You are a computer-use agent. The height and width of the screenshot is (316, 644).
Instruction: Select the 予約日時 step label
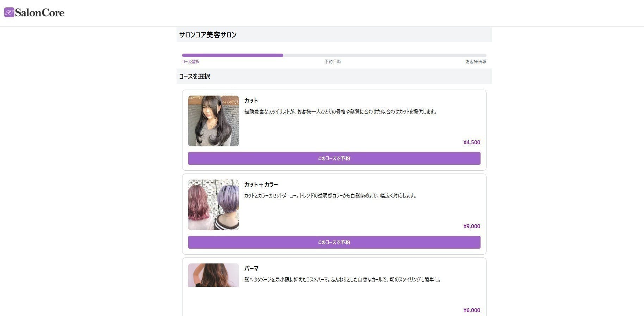click(x=333, y=62)
